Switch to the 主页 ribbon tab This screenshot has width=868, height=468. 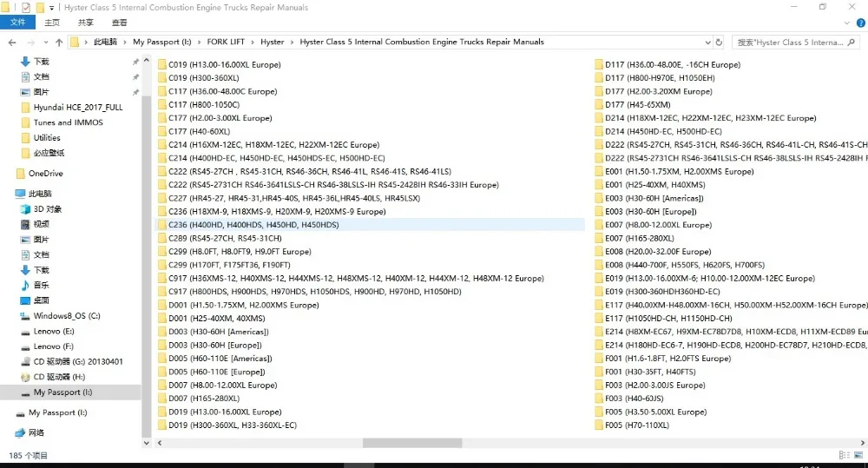[x=52, y=23]
